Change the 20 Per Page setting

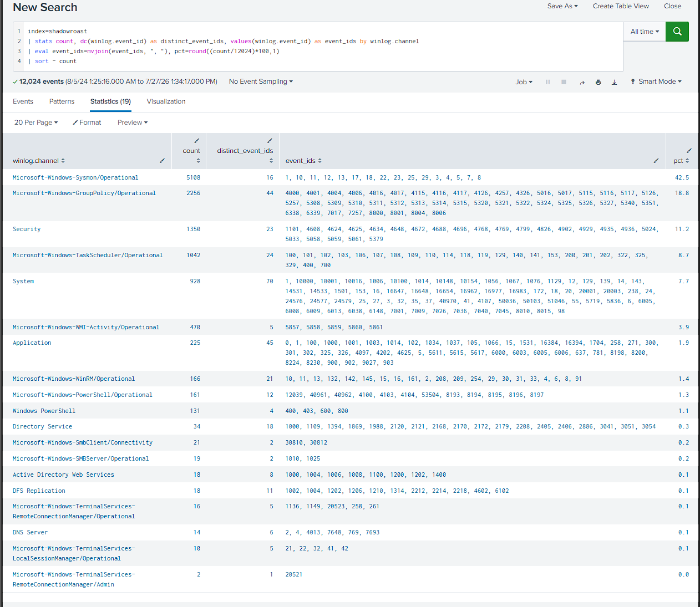[36, 123]
